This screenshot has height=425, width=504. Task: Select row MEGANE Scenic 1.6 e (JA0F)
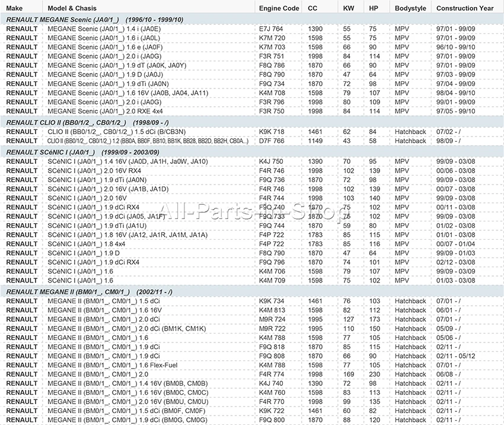click(252, 47)
